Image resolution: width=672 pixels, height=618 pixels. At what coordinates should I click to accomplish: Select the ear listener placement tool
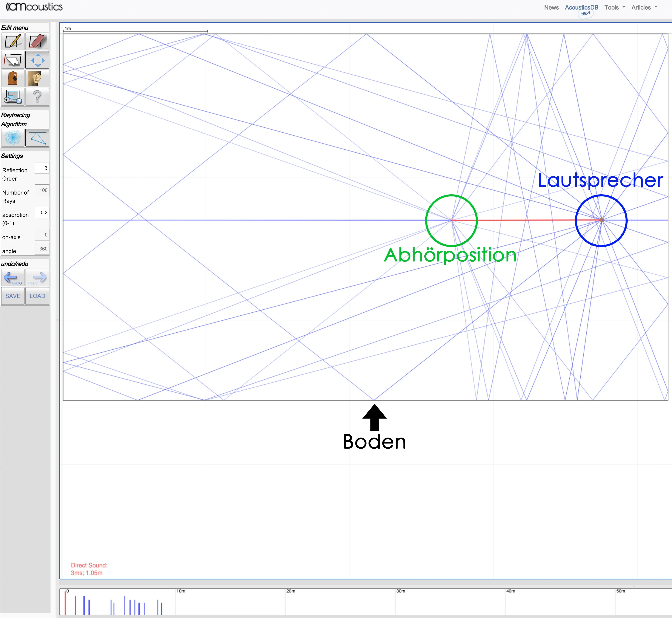coord(37,79)
